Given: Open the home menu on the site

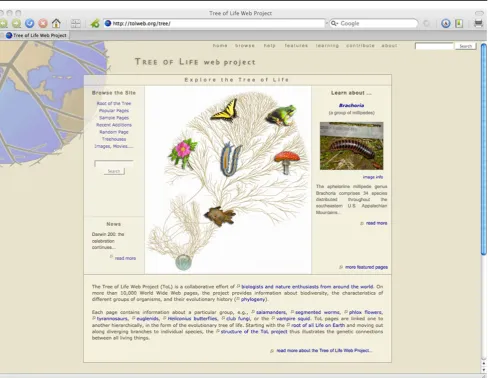Looking at the screenshot, I should tap(220, 46).
